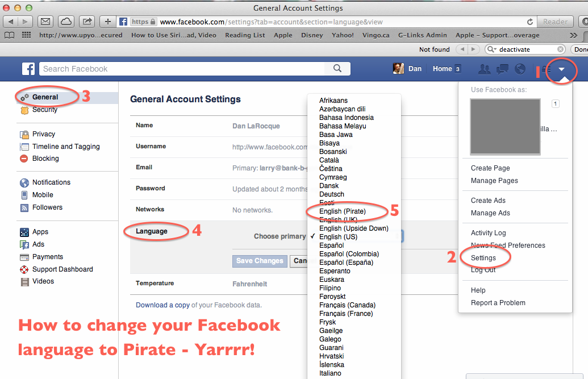Clear the find field with X icon
The image size is (588, 379).
[560, 49]
